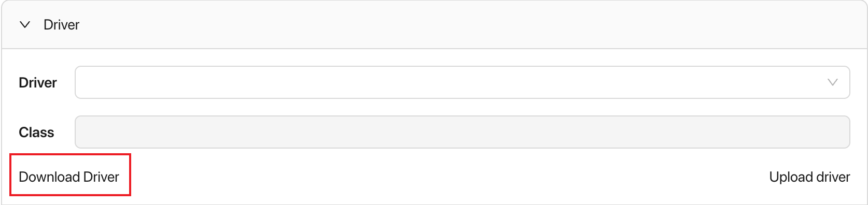Click inside the greyed-out Class box
Viewport: 868px width, 205px height.
coord(462,132)
